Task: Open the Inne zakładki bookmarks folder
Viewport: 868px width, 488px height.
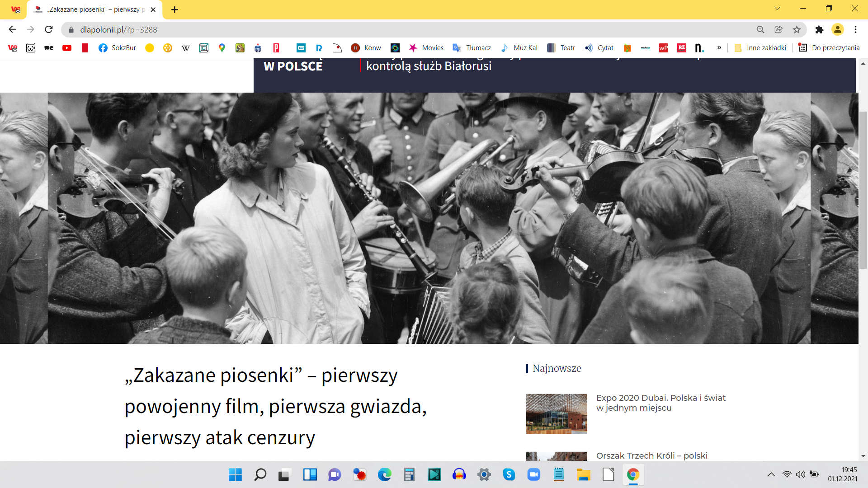Action: click(x=760, y=48)
